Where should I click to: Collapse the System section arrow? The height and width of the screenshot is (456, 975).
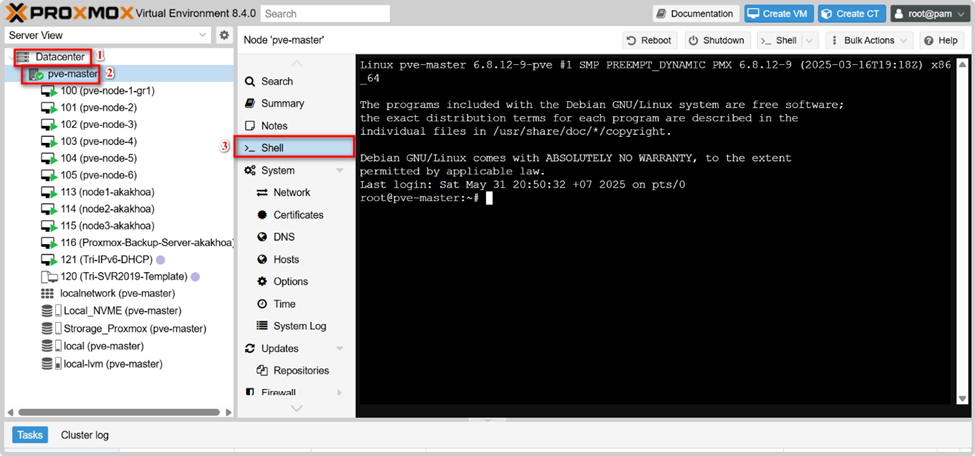pyautogui.click(x=340, y=171)
